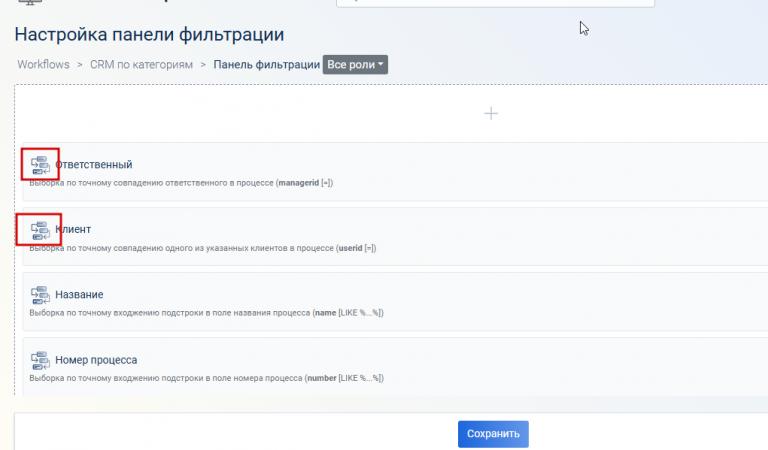Click the Название filter icon
Image resolution: width=768 pixels, height=450 pixels.
click(40, 295)
